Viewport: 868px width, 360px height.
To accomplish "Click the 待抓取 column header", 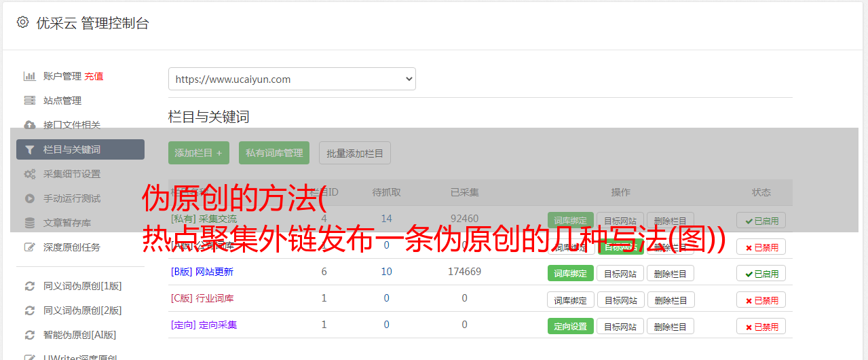I will 387,192.
